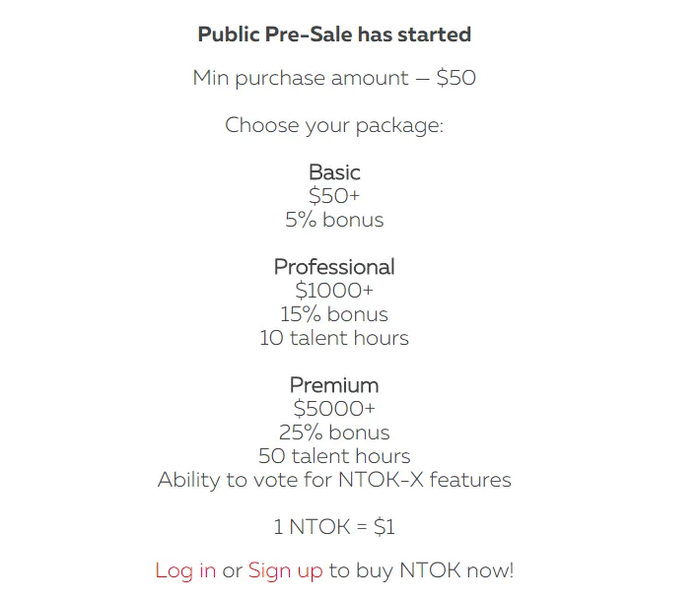
Task: Click the 10 talent hours text
Action: [334, 338]
